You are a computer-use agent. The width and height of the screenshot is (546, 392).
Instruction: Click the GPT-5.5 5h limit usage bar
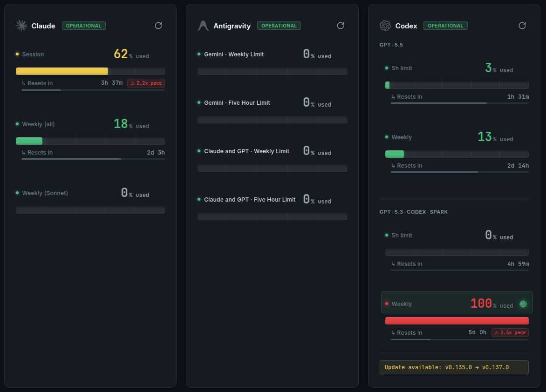tap(457, 85)
